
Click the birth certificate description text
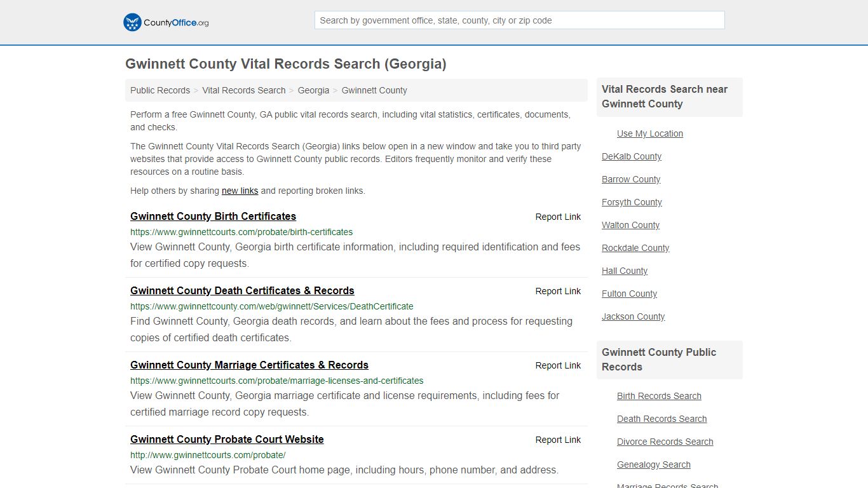coord(355,255)
